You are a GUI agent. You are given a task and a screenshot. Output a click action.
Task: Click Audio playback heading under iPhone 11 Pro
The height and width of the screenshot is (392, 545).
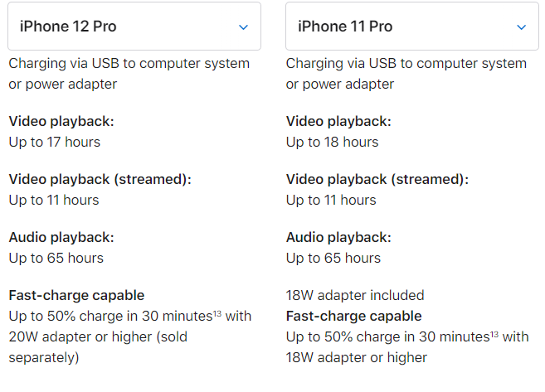338,237
